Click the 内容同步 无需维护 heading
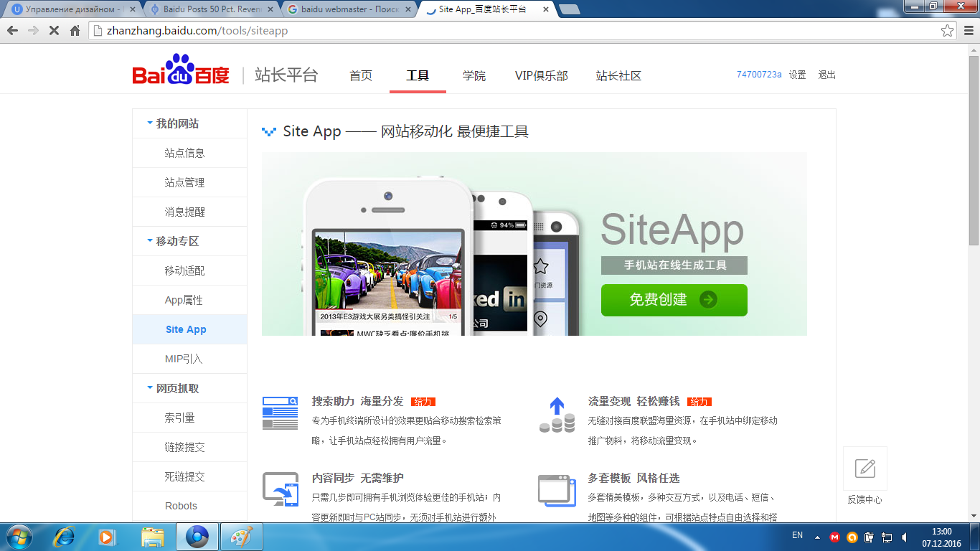The width and height of the screenshot is (980, 551). (x=357, y=478)
